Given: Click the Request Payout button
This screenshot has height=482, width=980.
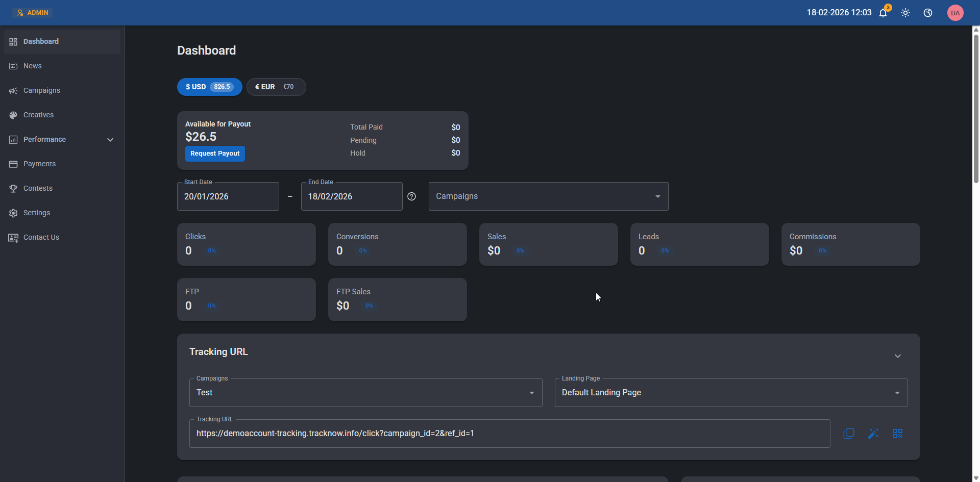Looking at the screenshot, I should pyautogui.click(x=215, y=154).
